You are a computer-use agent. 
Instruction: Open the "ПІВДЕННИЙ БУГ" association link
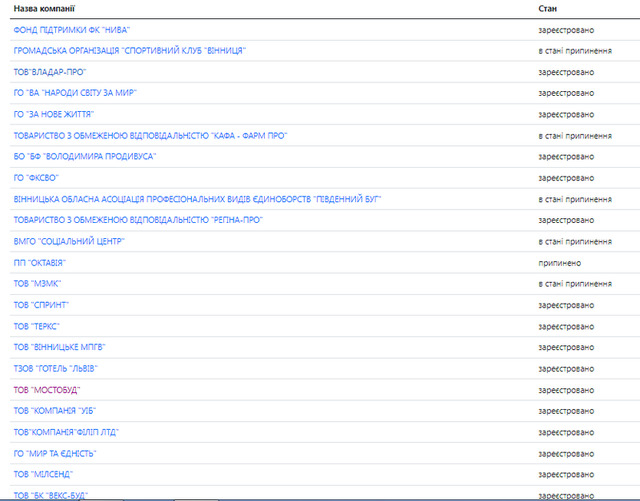coord(197,199)
